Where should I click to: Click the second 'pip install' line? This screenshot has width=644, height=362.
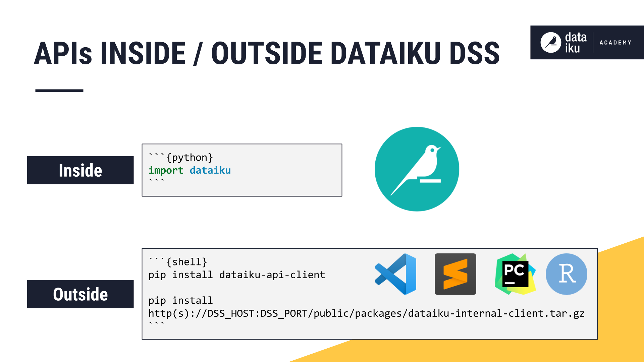coord(181,300)
